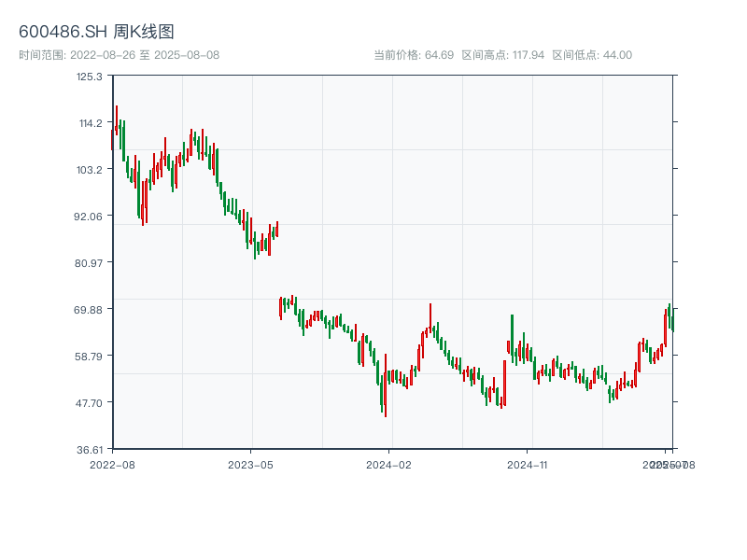Screen dimensions: 747x560
Task: Select the 2024-11 x-axis date marker
Action: [x=529, y=464]
